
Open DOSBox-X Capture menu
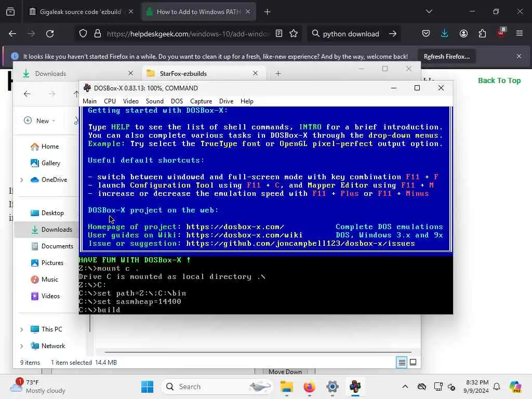[201, 101]
